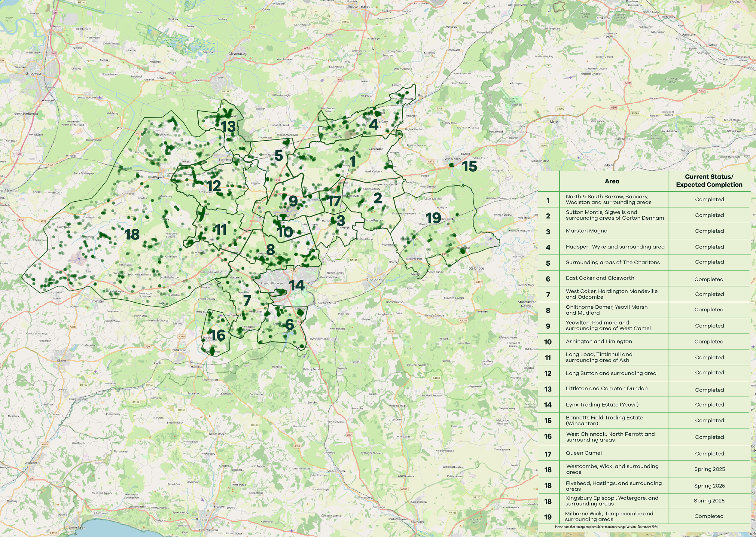Viewport: 756px width, 537px height.
Task: Select 'Yeovilton, Podimore' row text
Action: click(x=608, y=325)
